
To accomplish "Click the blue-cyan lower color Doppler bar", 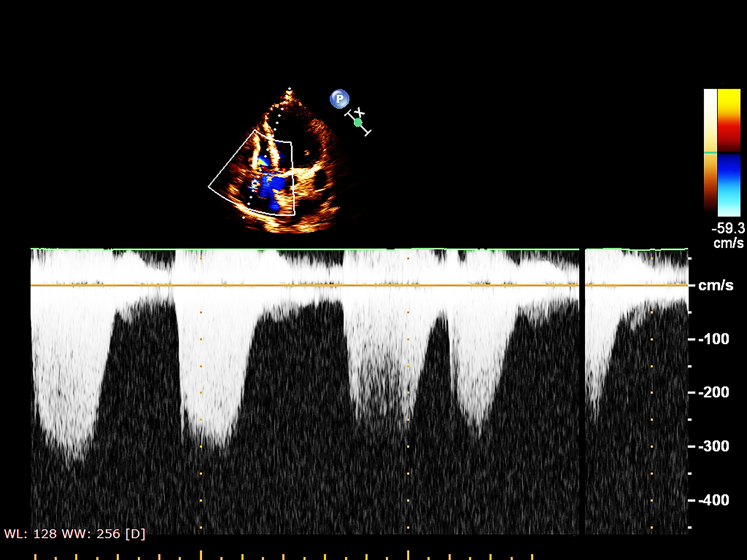I will pyautogui.click(x=729, y=185).
